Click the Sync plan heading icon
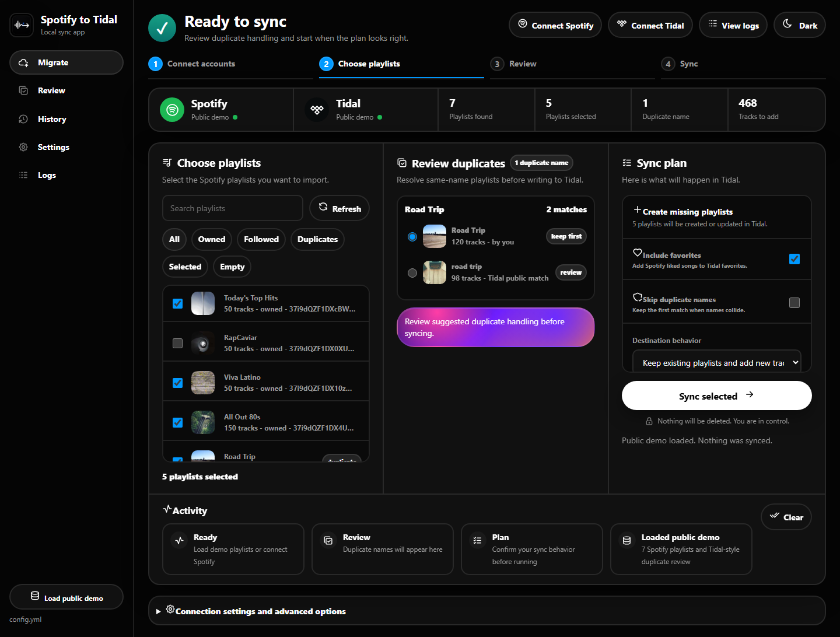840x637 pixels. point(627,163)
